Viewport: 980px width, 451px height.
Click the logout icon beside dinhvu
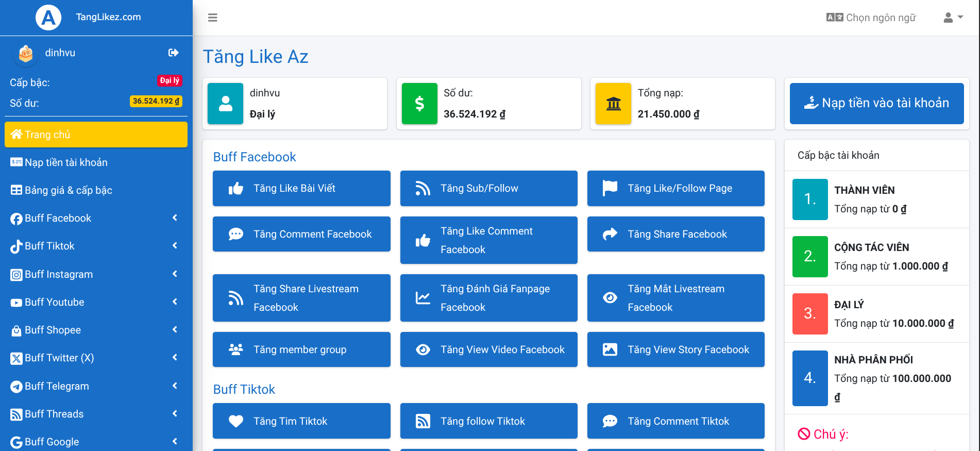173,53
